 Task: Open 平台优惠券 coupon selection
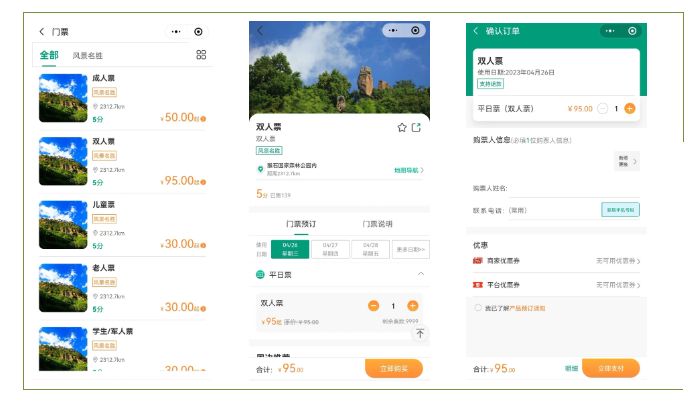pyautogui.click(x=556, y=285)
